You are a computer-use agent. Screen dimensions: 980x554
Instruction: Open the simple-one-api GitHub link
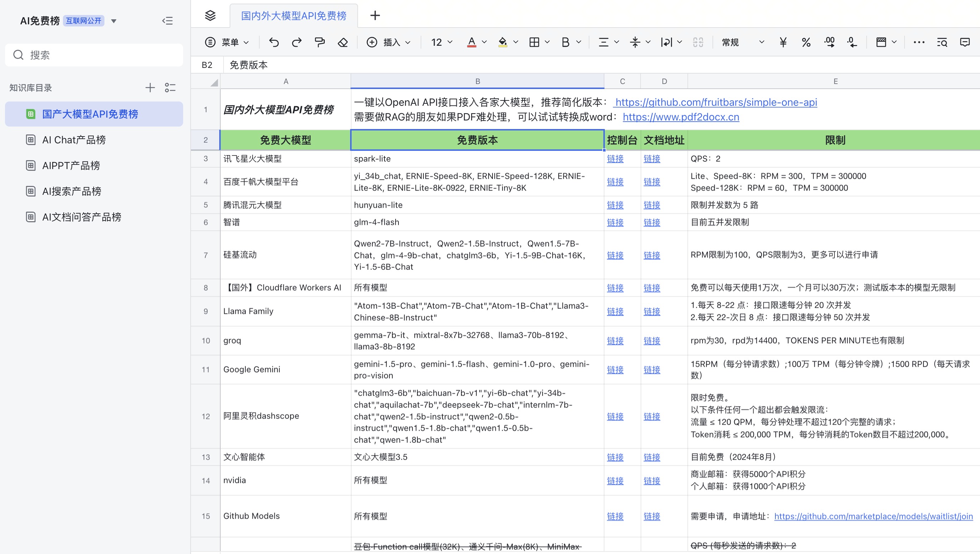[x=716, y=102]
